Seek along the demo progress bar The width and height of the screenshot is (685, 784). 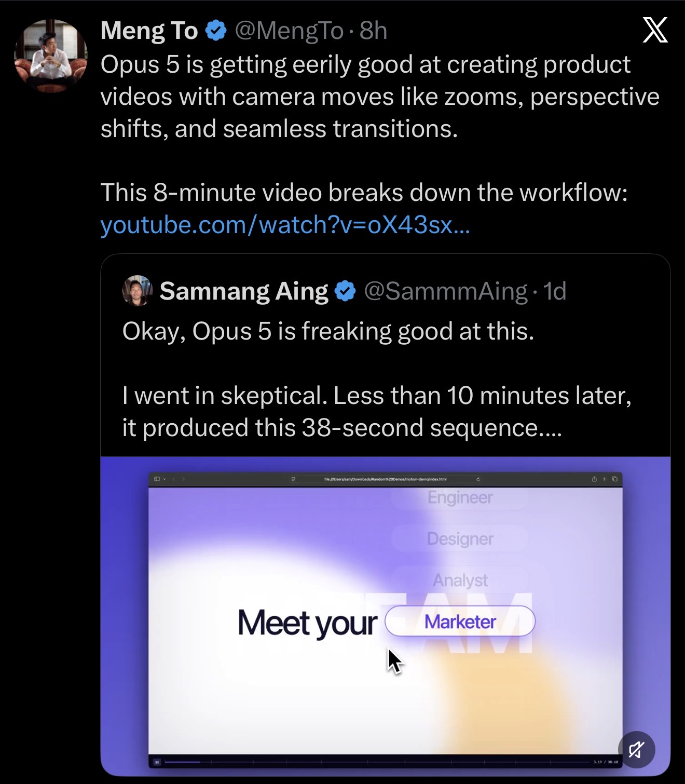(x=378, y=762)
